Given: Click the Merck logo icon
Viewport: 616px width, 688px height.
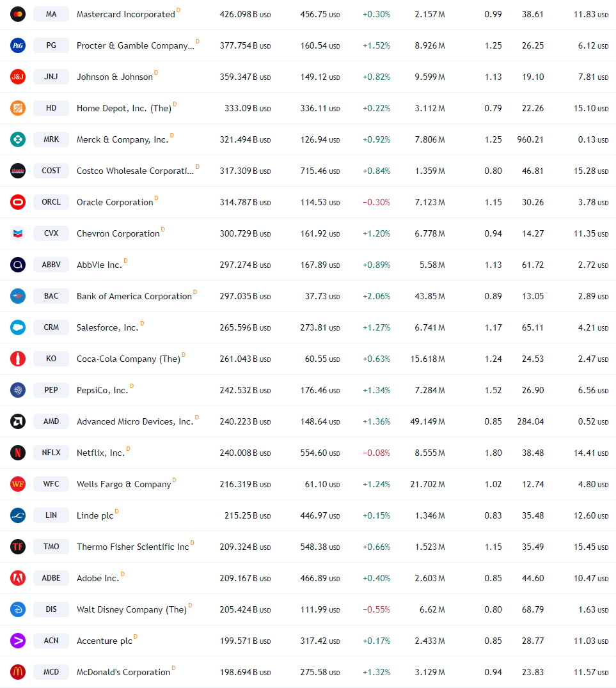Looking at the screenshot, I should 18,139.
